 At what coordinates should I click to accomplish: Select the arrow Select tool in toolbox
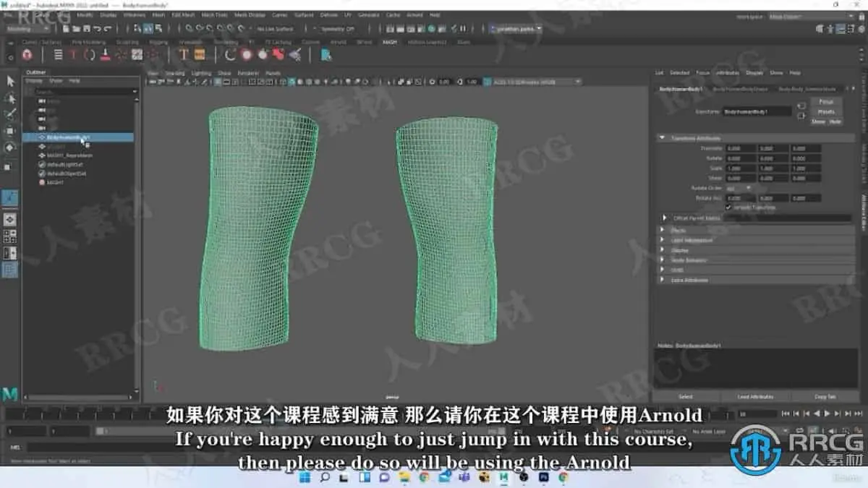tap(10, 81)
